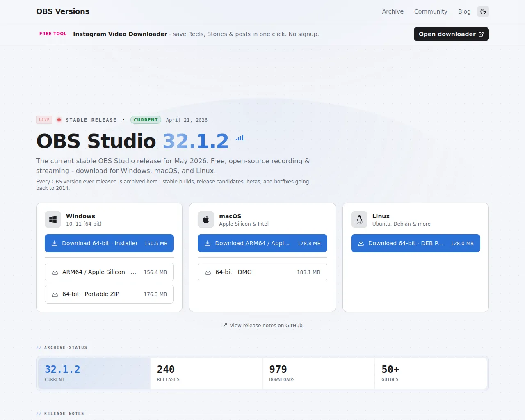Click the 50+ GUIDES stat tile
The width and height of the screenshot is (525, 420).
431,373
